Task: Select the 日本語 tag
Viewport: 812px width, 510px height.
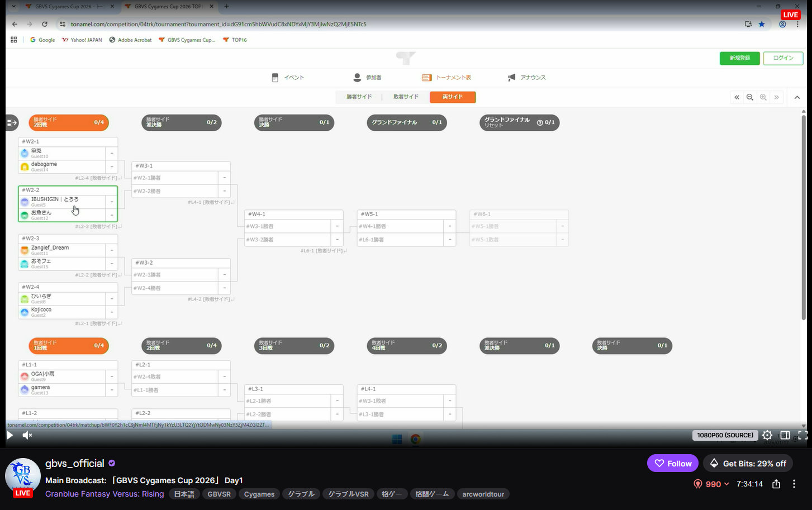Action: (x=184, y=494)
